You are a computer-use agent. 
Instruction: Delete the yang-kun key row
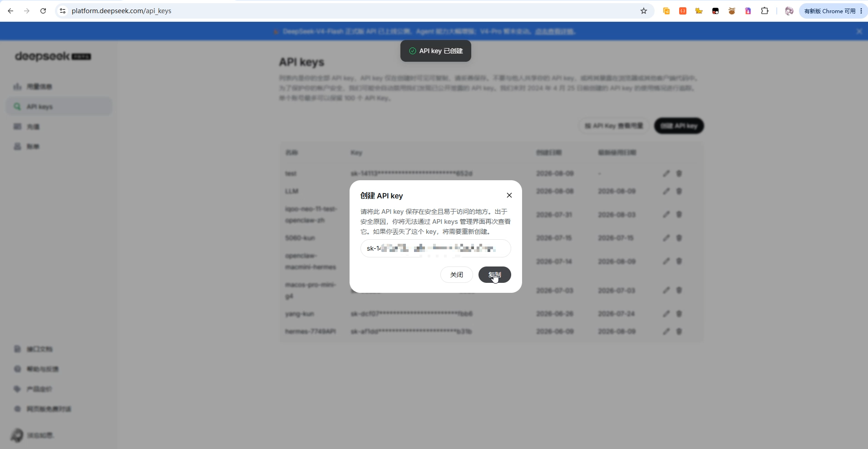679,314
